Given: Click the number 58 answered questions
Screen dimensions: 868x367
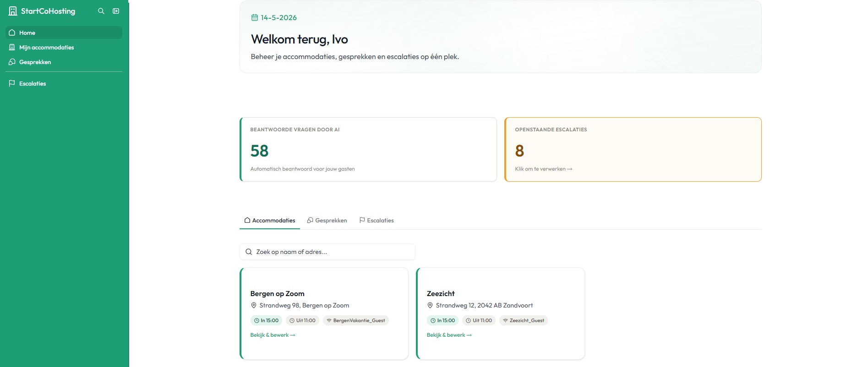Looking at the screenshot, I should (259, 151).
